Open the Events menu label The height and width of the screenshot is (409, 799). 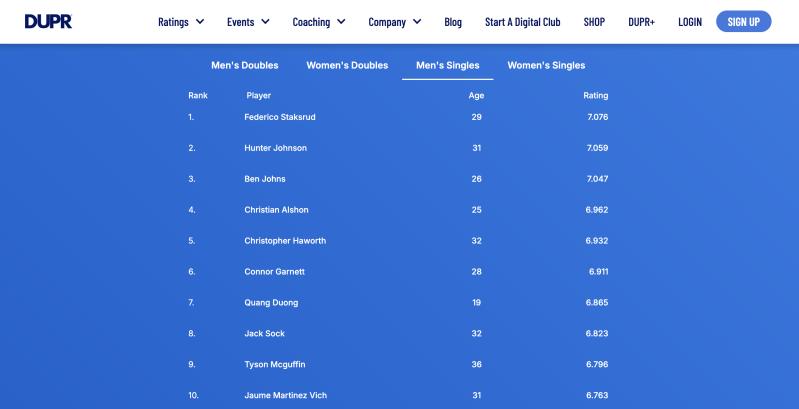click(241, 22)
